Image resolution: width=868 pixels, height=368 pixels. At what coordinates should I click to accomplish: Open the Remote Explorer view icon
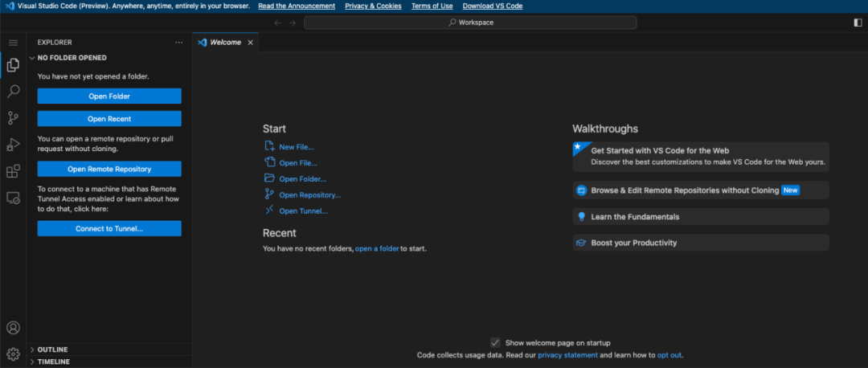tap(14, 198)
